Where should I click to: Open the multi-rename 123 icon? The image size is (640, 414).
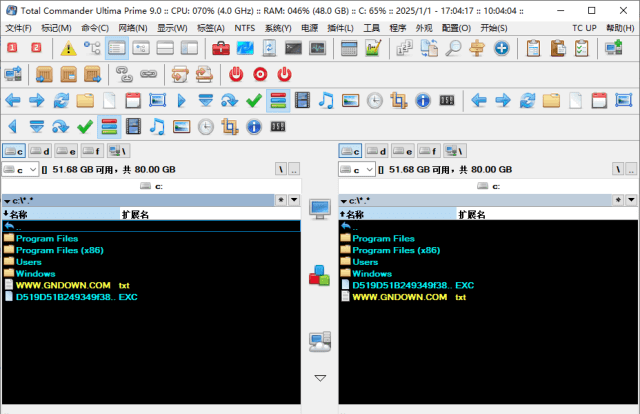[x=405, y=48]
